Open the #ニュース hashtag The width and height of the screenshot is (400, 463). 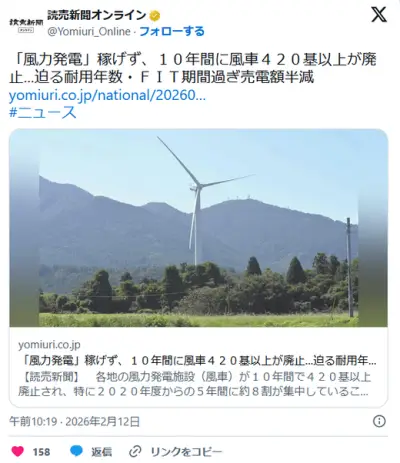click(43, 112)
